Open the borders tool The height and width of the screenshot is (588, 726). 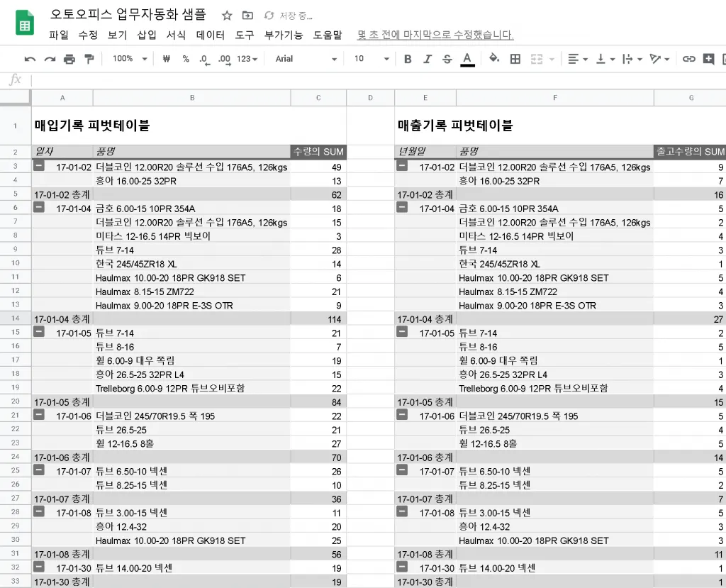coord(515,59)
